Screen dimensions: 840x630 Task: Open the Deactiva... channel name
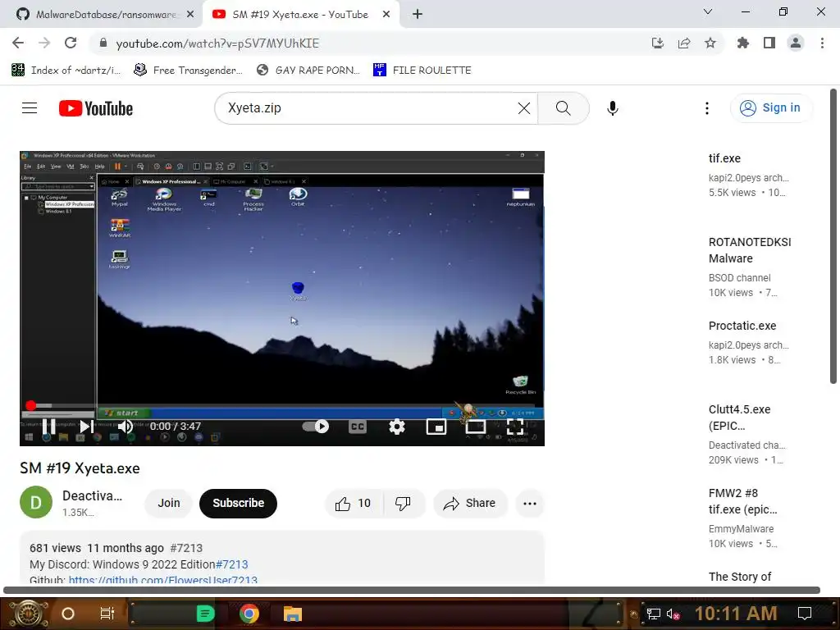(92, 496)
